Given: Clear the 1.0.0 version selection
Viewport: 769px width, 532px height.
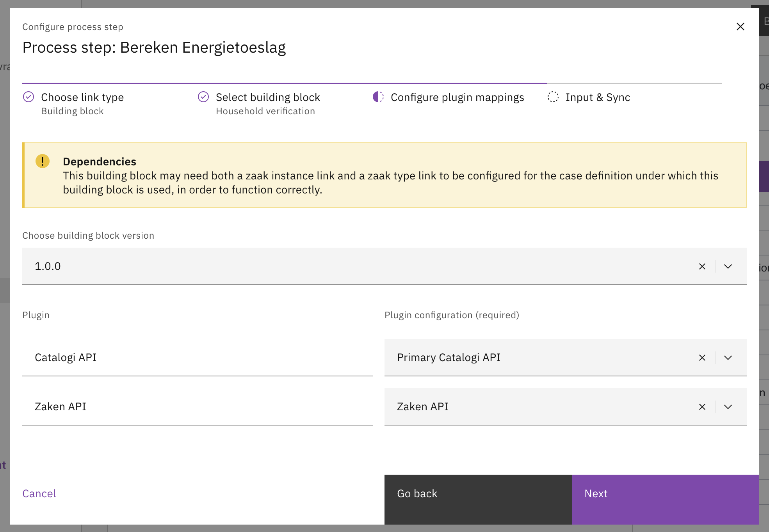Looking at the screenshot, I should coord(702,266).
